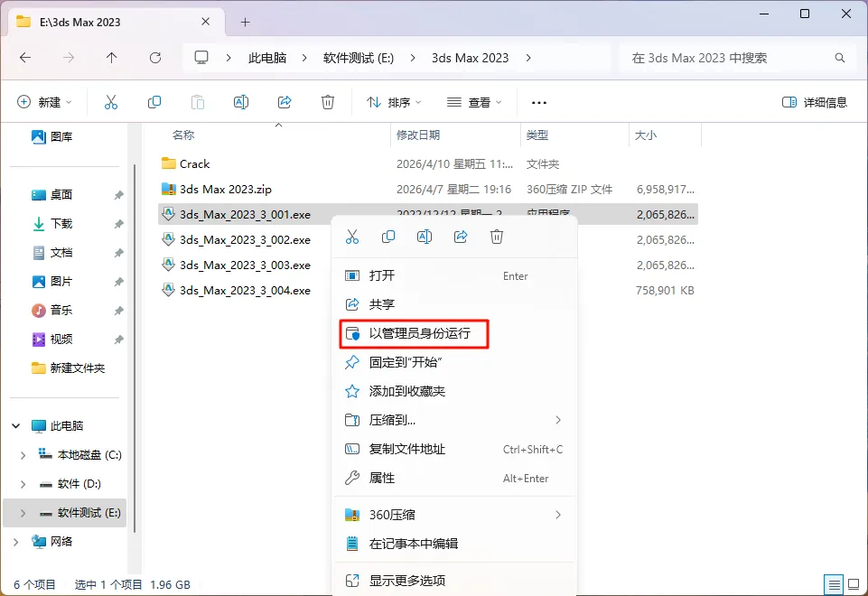868x596 pixels.
Task: Select 3ds_Max_2023_3_004.exe
Action: (x=245, y=291)
